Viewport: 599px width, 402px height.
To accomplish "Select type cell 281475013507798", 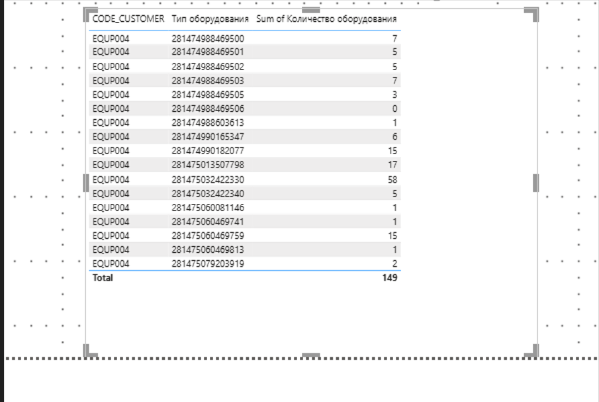I will [208, 165].
